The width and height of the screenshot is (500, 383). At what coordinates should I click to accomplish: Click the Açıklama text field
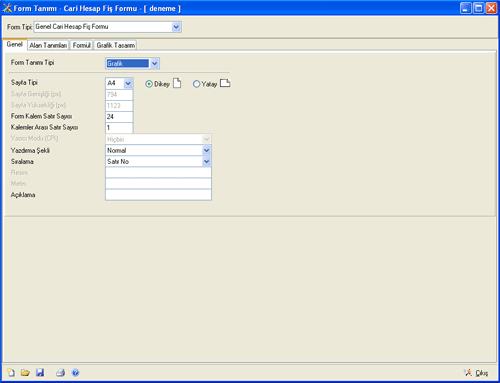coord(158,195)
